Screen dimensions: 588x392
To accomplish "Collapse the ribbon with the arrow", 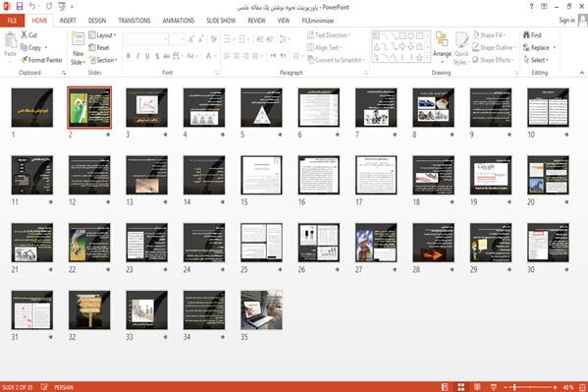I will pyautogui.click(x=582, y=73).
